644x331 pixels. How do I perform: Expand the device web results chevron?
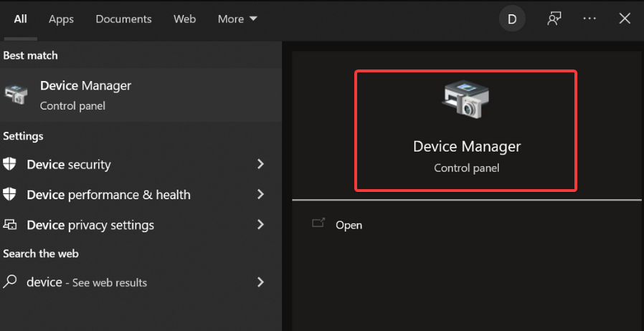point(260,282)
